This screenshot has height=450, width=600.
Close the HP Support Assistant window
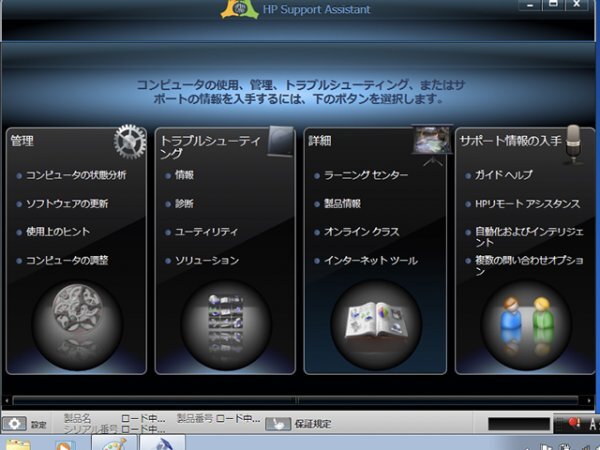pyautogui.click(x=576, y=5)
